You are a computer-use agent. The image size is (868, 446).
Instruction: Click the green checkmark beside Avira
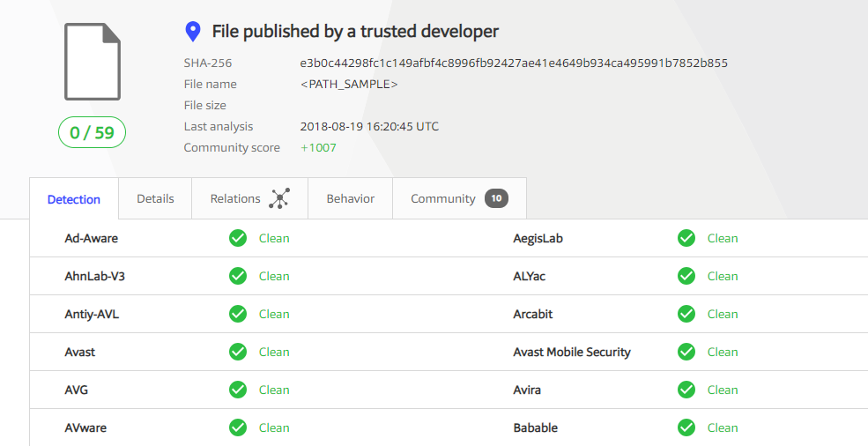click(x=686, y=390)
